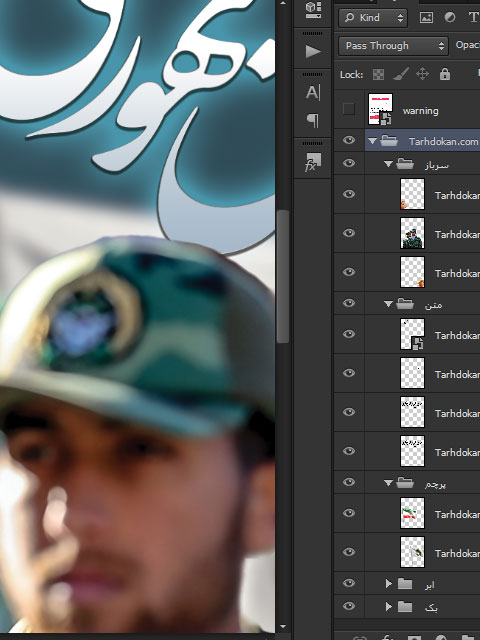Select the Tarhdokan.com group name
The width and height of the screenshot is (480, 640).
pos(443,141)
